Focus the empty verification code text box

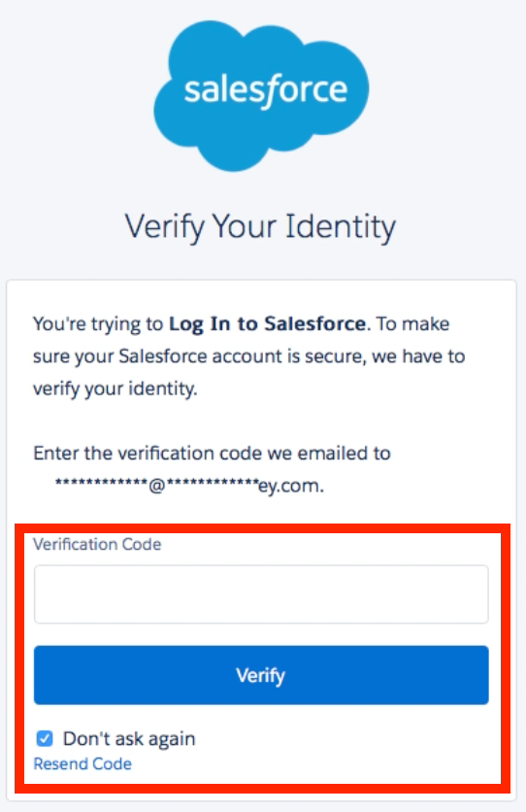[261, 594]
